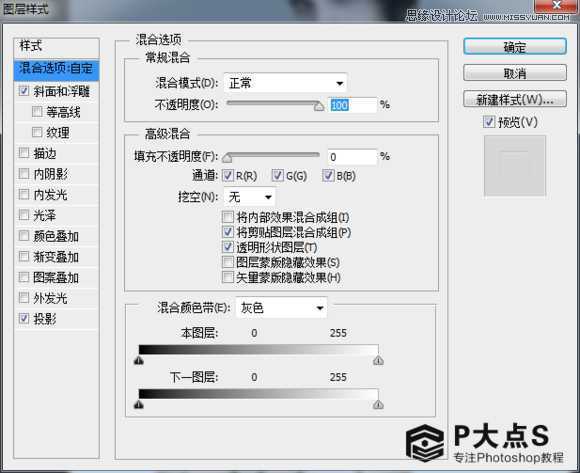
Task: Toggle the 预览(V) checkbox
Action: tap(489, 122)
